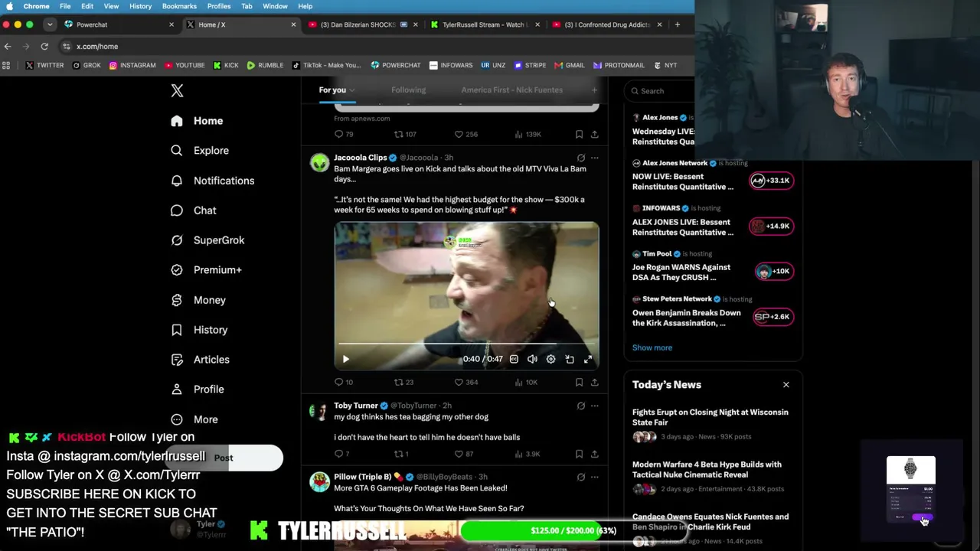Viewport: 980px width, 551px height.
Task: Open more options on Jacoola Clips post
Action: click(x=594, y=158)
